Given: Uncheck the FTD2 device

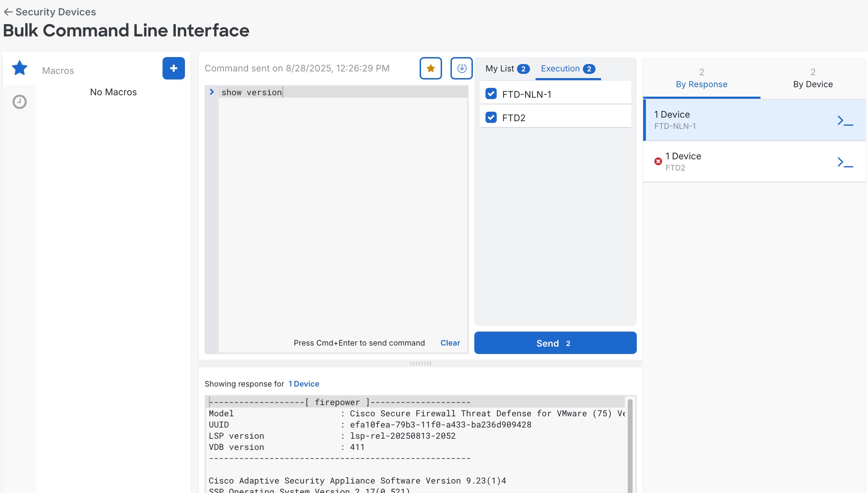Looking at the screenshot, I should coord(491,117).
